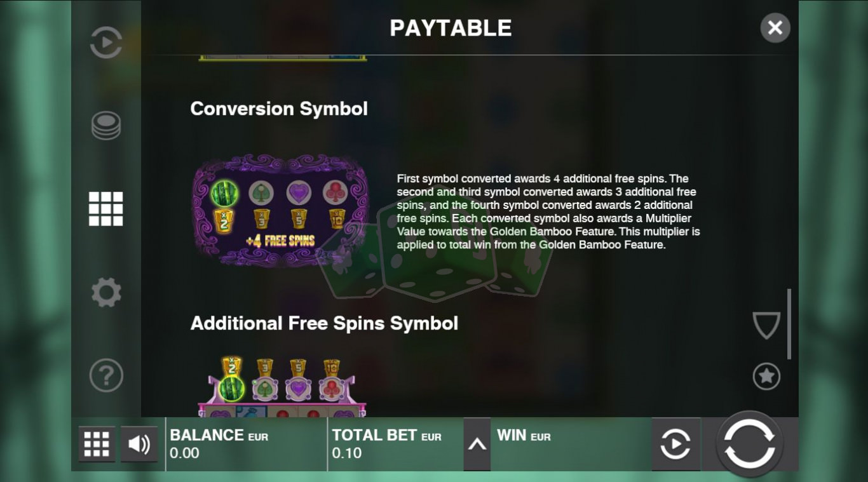Start autoplay from the bottom bar

pyautogui.click(x=675, y=445)
